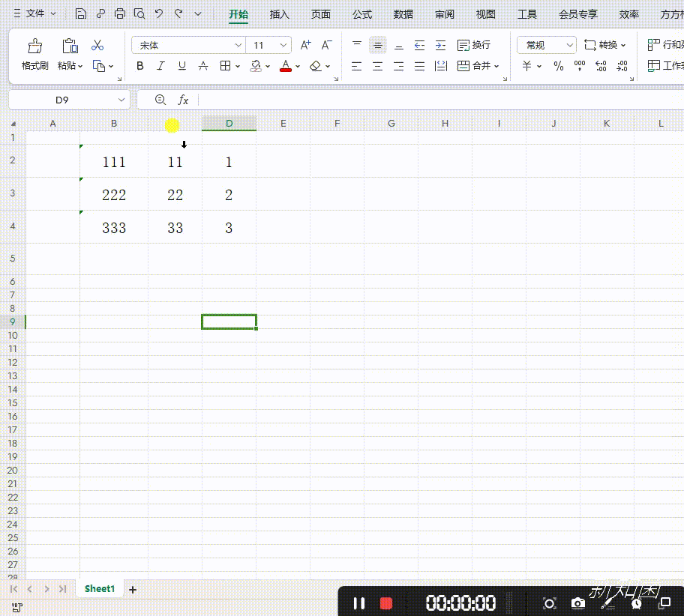Open the font size 11 dropdown
Viewport: 684px width, 616px height.
(283, 45)
